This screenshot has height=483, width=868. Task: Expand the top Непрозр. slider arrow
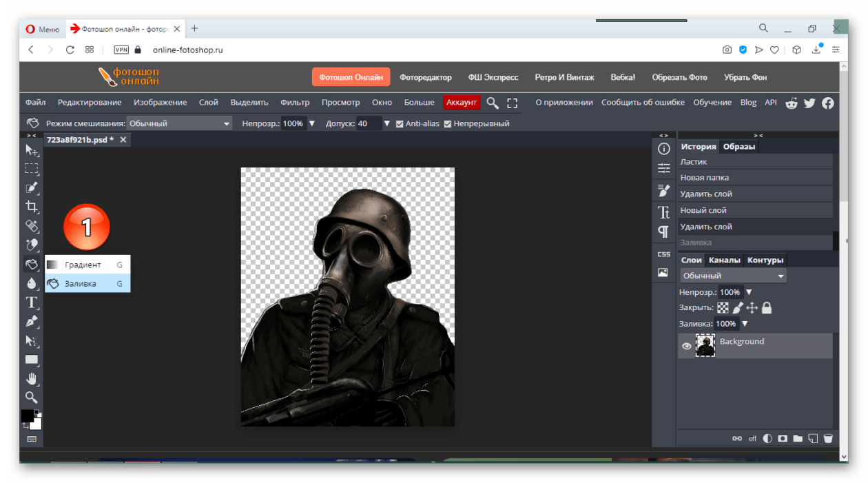311,124
